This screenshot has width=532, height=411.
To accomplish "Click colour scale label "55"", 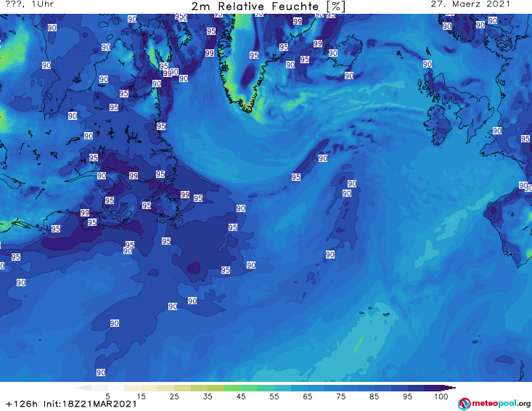I will pos(274,396).
